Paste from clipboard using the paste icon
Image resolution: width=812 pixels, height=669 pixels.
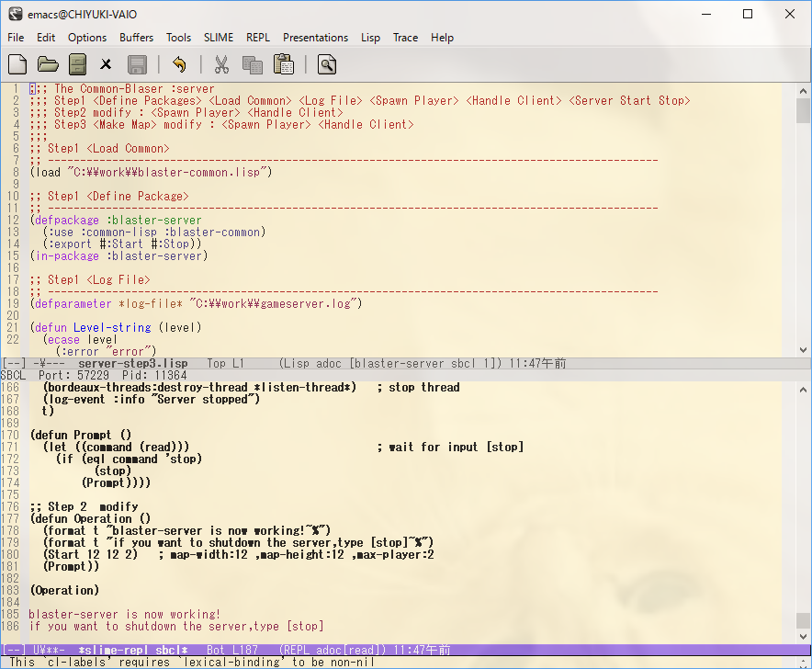[x=286, y=64]
